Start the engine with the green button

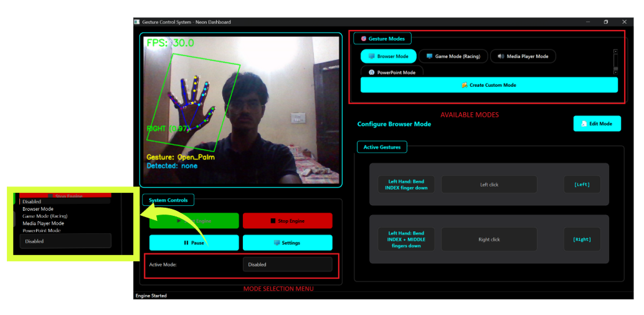point(194,221)
